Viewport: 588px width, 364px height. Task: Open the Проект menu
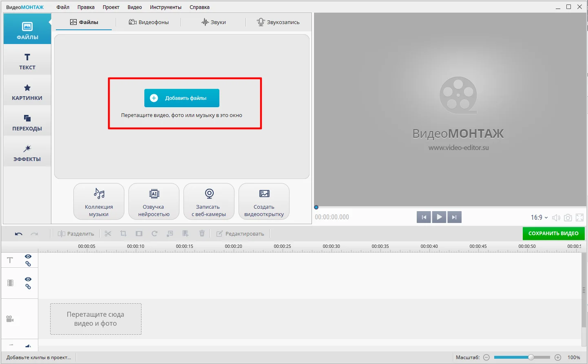click(x=111, y=7)
